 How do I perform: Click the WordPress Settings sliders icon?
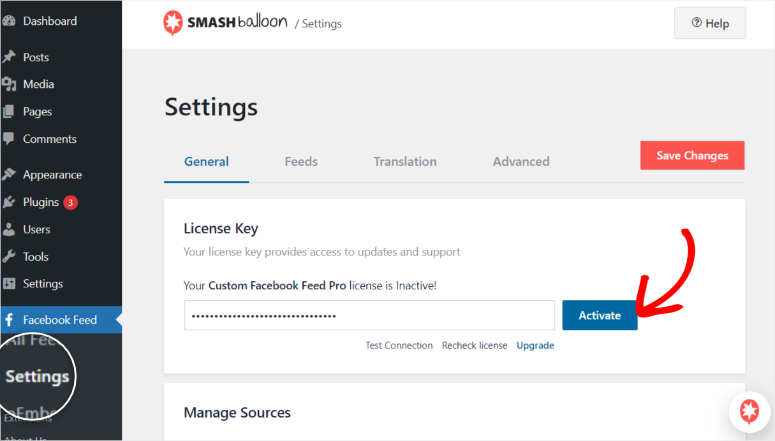(x=9, y=283)
